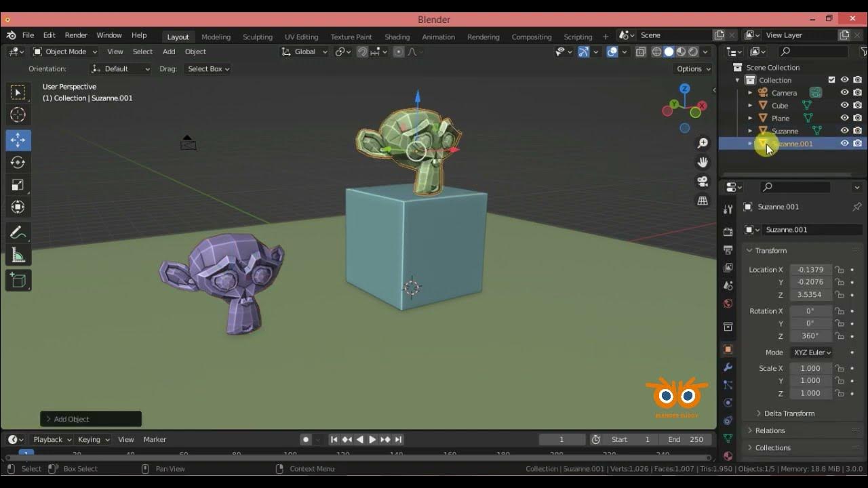This screenshot has width=868, height=488.
Task: Switch to the UV Editing workspace tab
Action: coord(301,37)
